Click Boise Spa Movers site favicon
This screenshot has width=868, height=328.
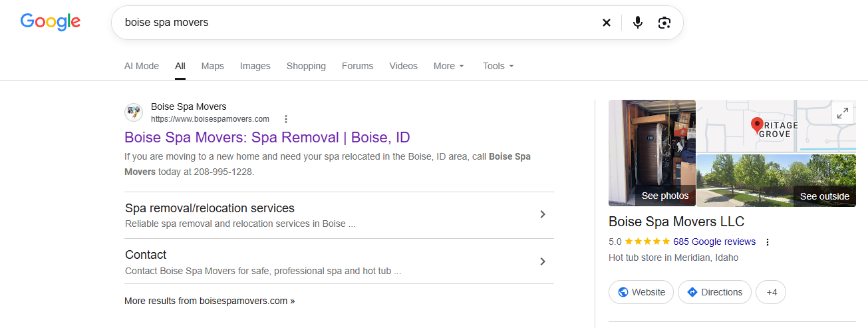[134, 112]
